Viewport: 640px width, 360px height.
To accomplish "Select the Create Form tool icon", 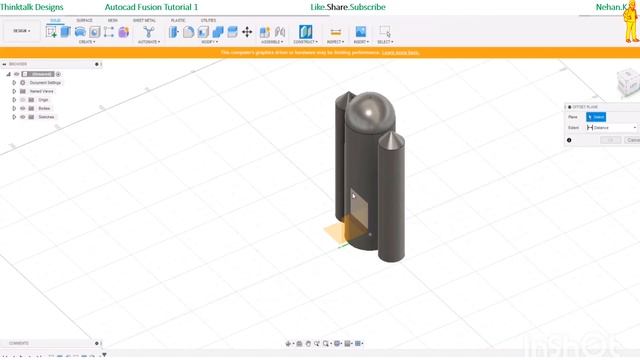I will click(x=124, y=32).
